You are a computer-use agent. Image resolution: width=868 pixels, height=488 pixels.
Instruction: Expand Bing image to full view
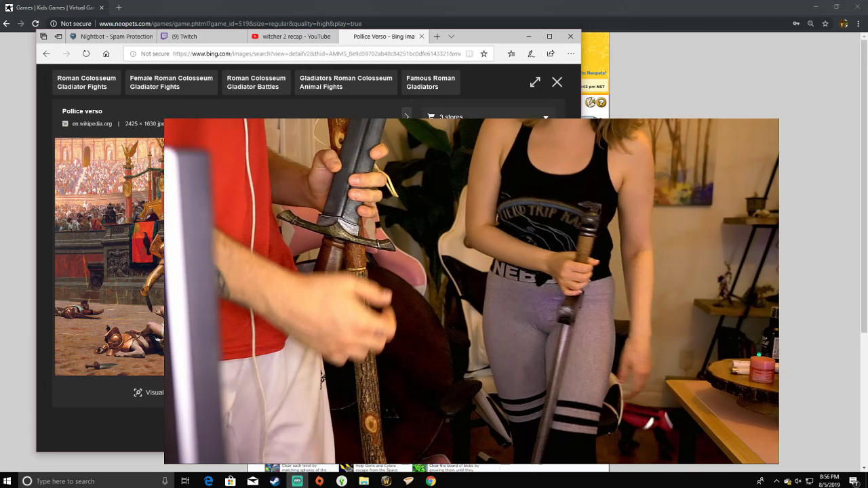tap(535, 82)
